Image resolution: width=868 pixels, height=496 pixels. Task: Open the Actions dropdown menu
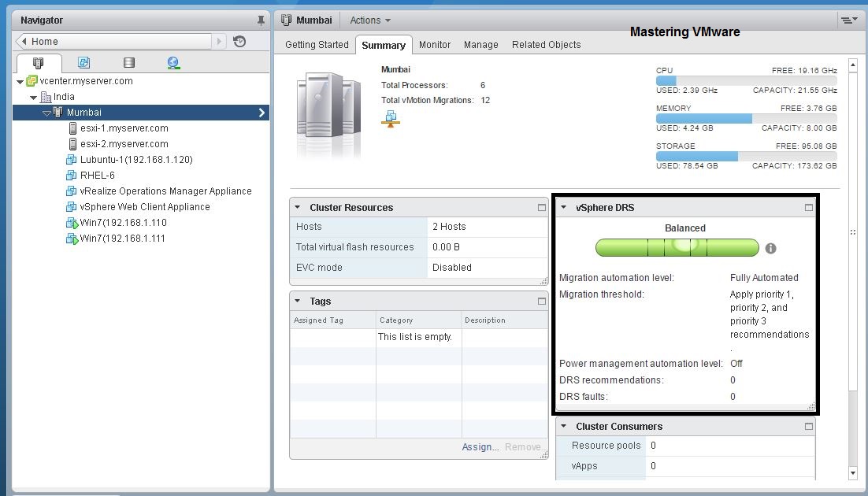click(369, 20)
